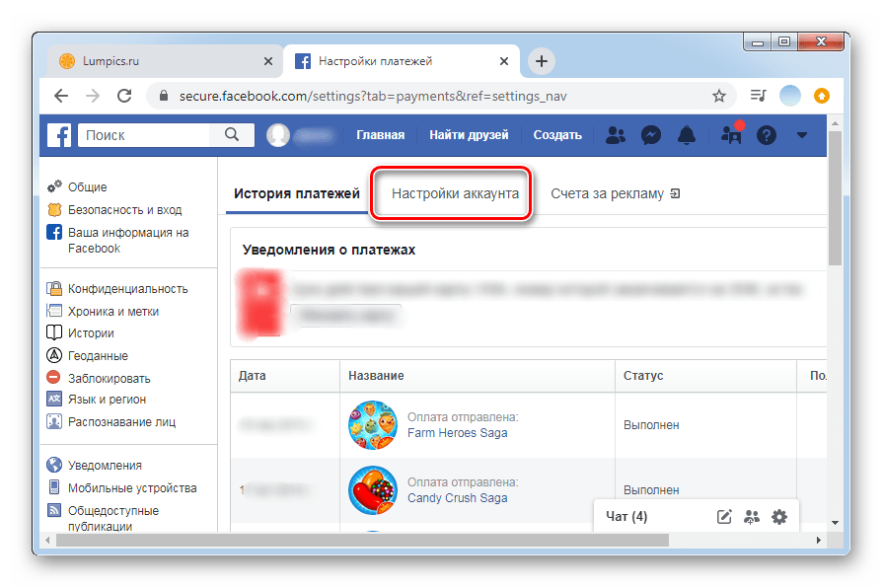Click the Candy Crush Saga game thumbnail
883x588 pixels.
click(x=373, y=490)
